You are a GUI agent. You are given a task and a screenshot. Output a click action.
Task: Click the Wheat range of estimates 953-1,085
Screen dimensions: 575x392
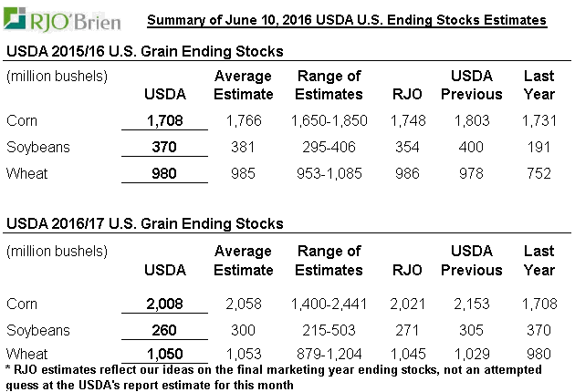pos(329,172)
